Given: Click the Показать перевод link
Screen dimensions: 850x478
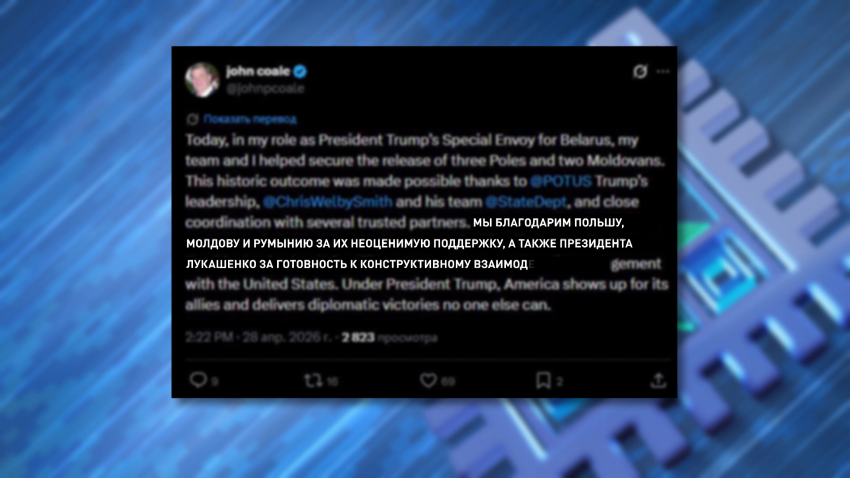Looking at the screenshot, I should [250, 119].
